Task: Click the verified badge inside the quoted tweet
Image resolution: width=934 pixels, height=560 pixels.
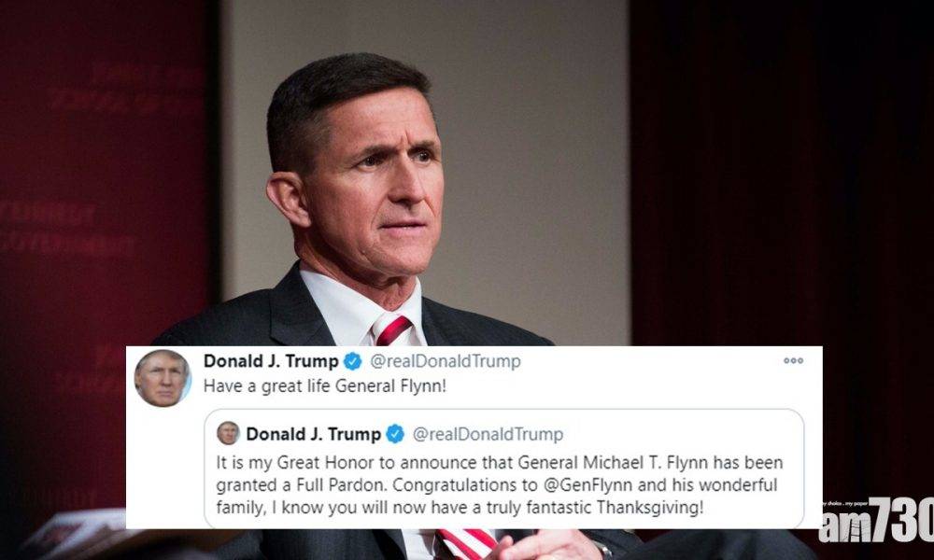Action: coord(395,434)
